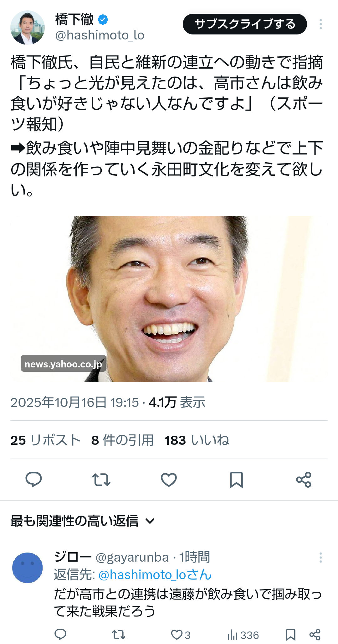Like ジロー's reply showing 3 likes
338x644 pixels.
pyautogui.click(x=180, y=635)
